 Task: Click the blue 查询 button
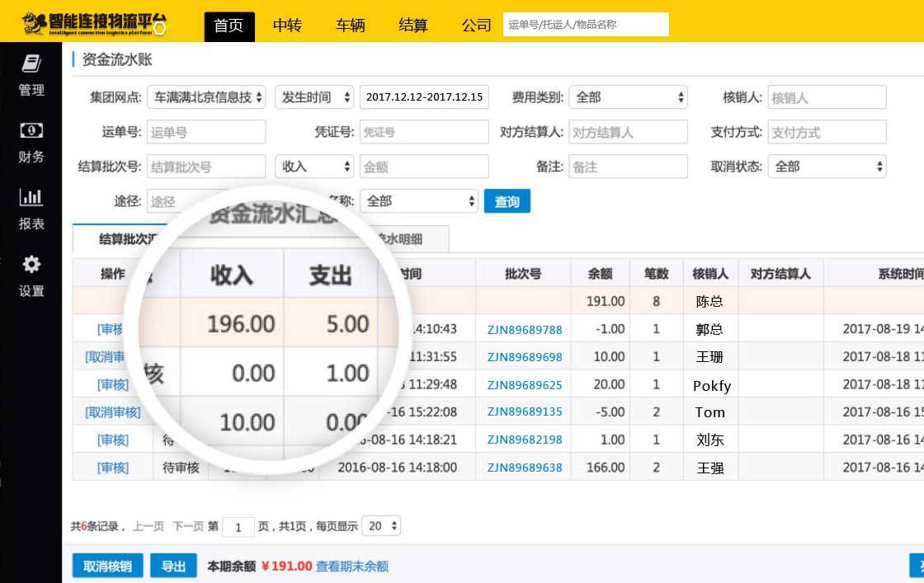click(507, 202)
